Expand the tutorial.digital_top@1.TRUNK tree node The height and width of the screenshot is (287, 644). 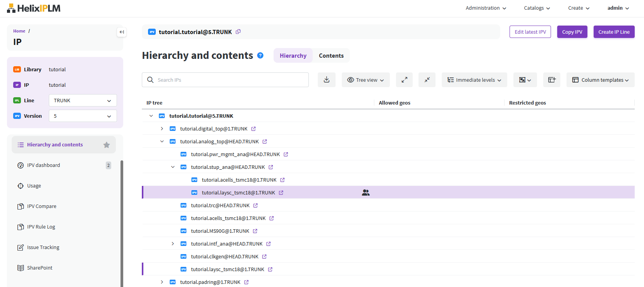pos(162,129)
